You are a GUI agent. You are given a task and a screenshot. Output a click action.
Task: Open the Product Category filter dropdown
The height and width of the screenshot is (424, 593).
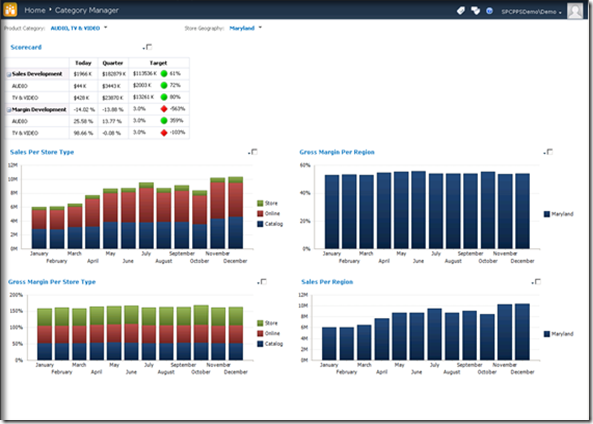[x=106, y=27]
